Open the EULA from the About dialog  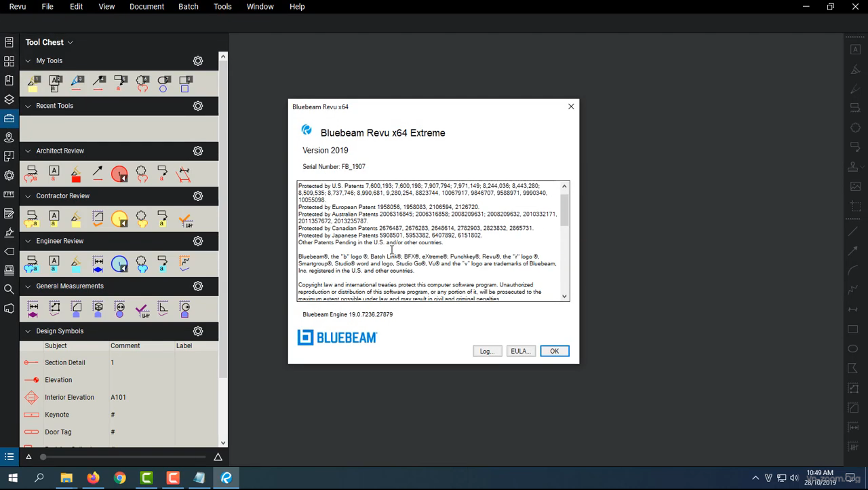point(520,351)
